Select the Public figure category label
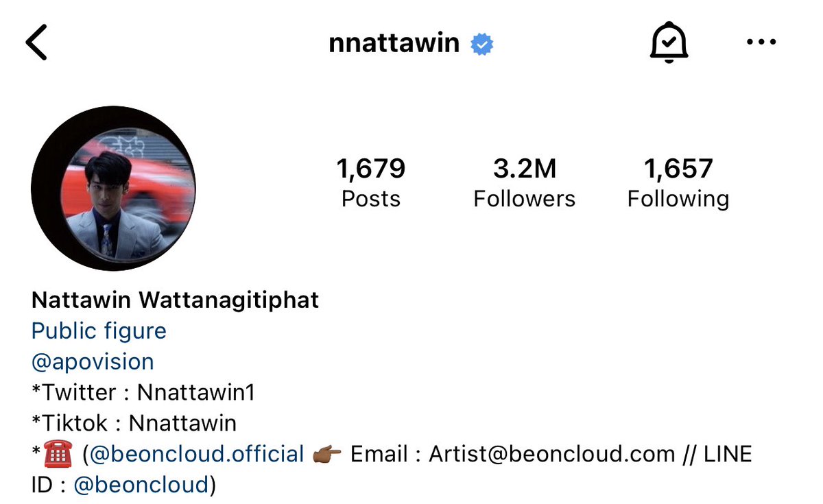Screen dimensions: 823x504 [x=99, y=331]
